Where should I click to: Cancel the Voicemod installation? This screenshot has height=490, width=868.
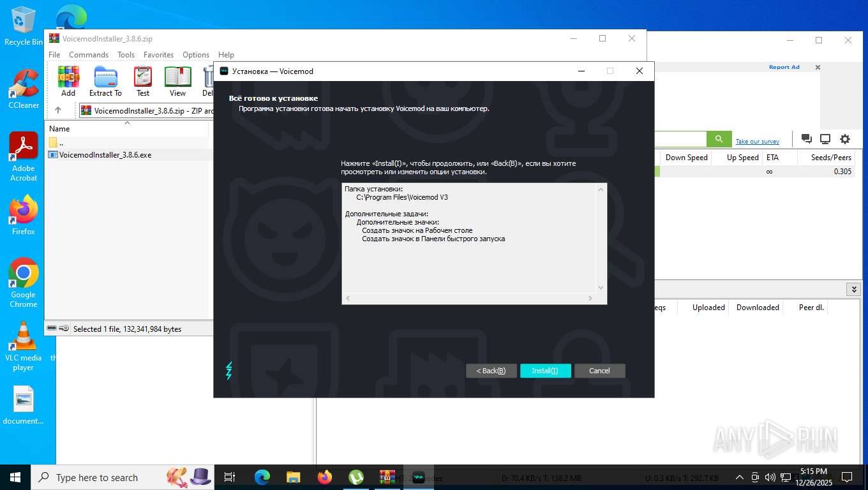[x=599, y=371]
